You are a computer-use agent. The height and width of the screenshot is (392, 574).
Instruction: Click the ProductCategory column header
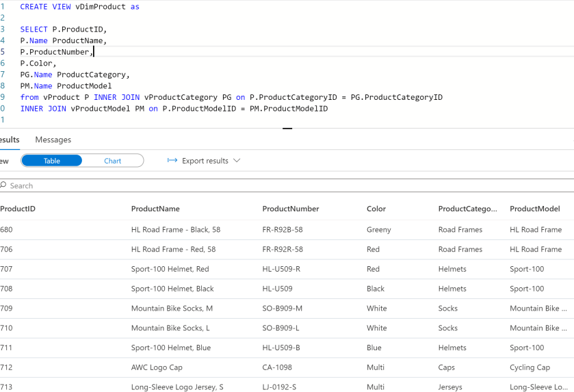(x=467, y=209)
